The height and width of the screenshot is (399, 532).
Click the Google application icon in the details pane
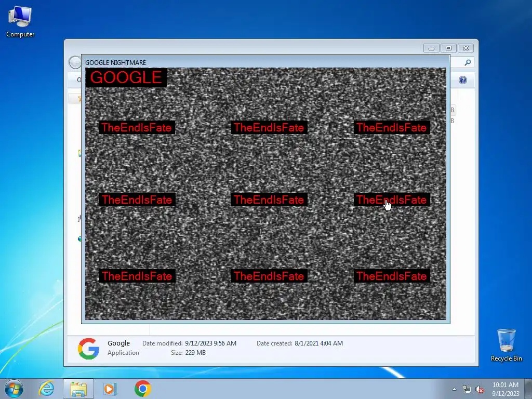click(x=88, y=349)
